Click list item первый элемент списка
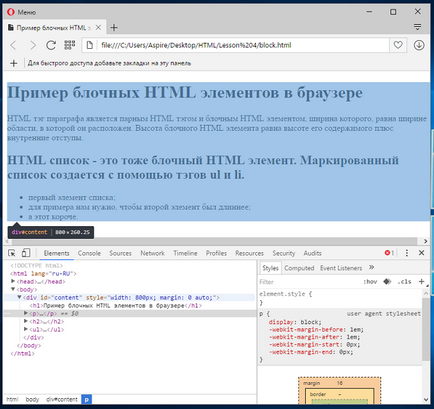The height and width of the screenshot is (409, 434). [x=72, y=197]
